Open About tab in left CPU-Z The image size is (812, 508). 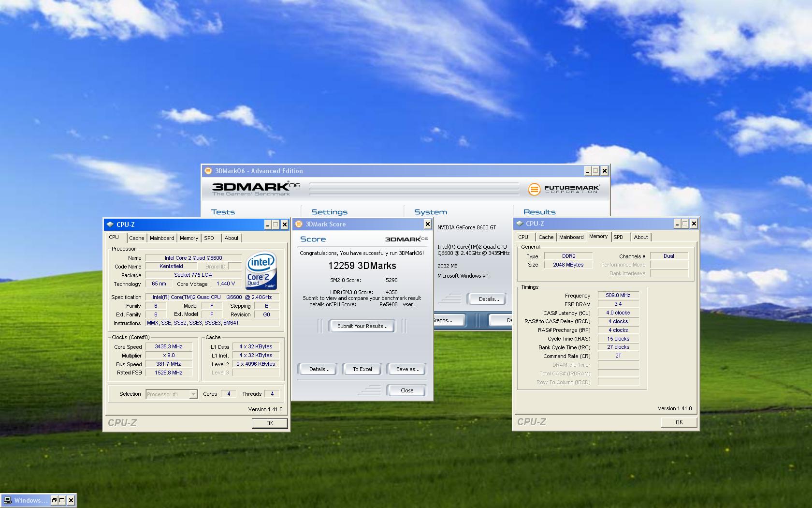pos(232,238)
